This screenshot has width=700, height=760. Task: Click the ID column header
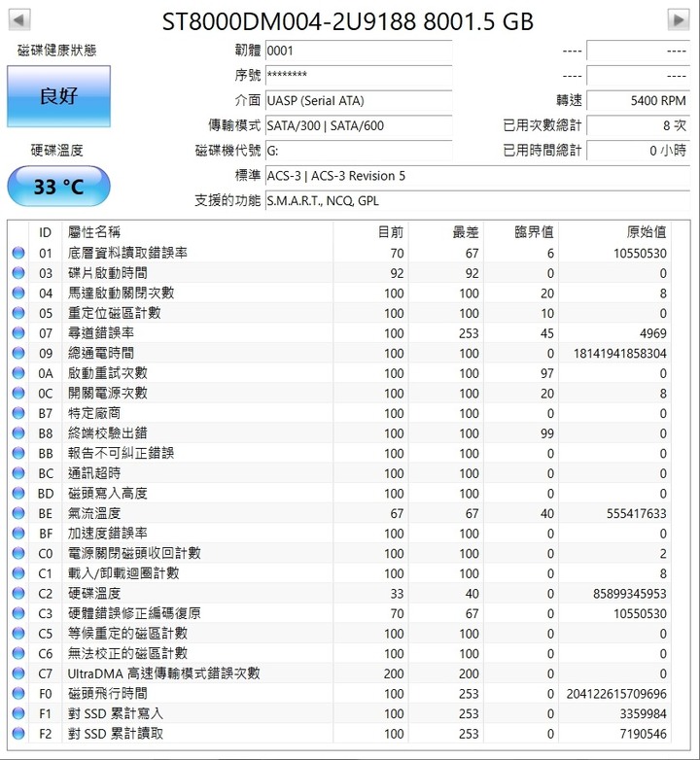(x=45, y=232)
